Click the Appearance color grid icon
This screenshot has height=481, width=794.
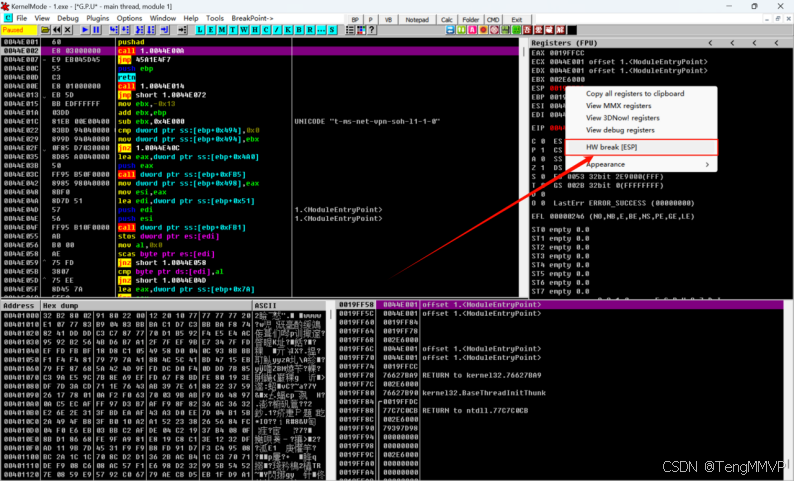361,30
